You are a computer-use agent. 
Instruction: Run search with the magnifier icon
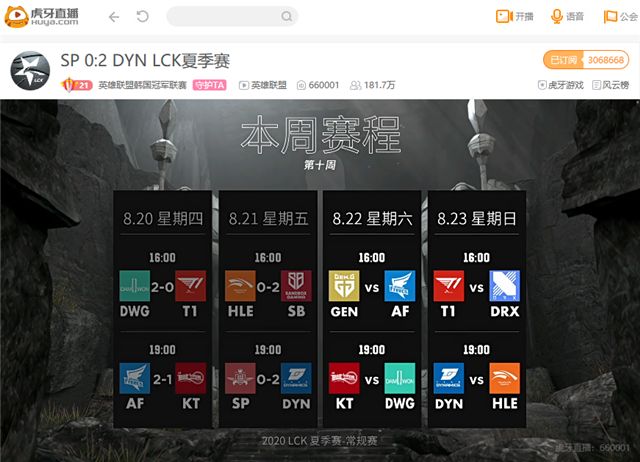287,16
